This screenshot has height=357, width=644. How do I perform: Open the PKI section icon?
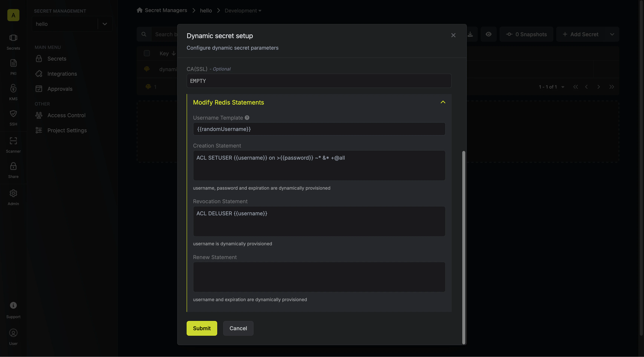pyautogui.click(x=13, y=63)
